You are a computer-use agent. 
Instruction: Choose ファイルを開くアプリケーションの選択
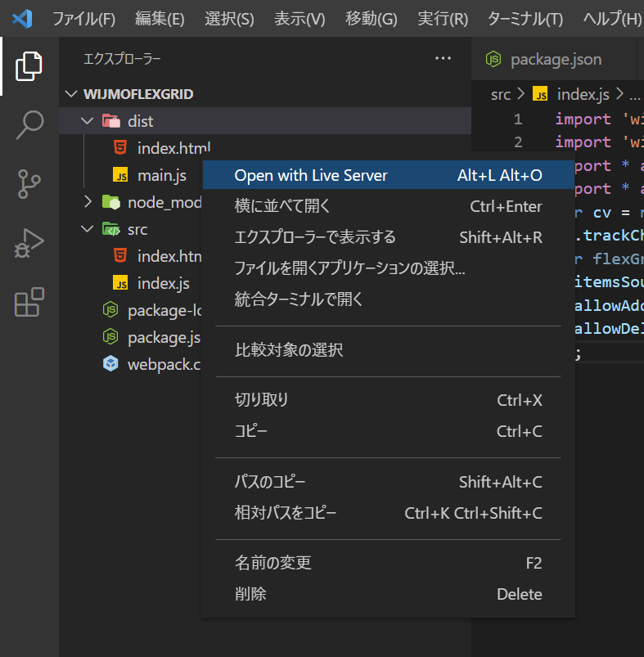pyautogui.click(x=389, y=268)
